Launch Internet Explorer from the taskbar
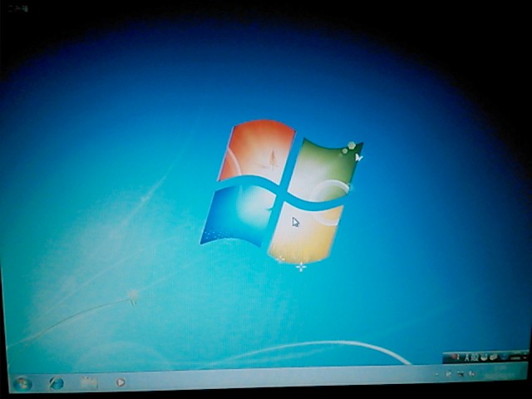This screenshot has height=399, width=532. point(56,383)
